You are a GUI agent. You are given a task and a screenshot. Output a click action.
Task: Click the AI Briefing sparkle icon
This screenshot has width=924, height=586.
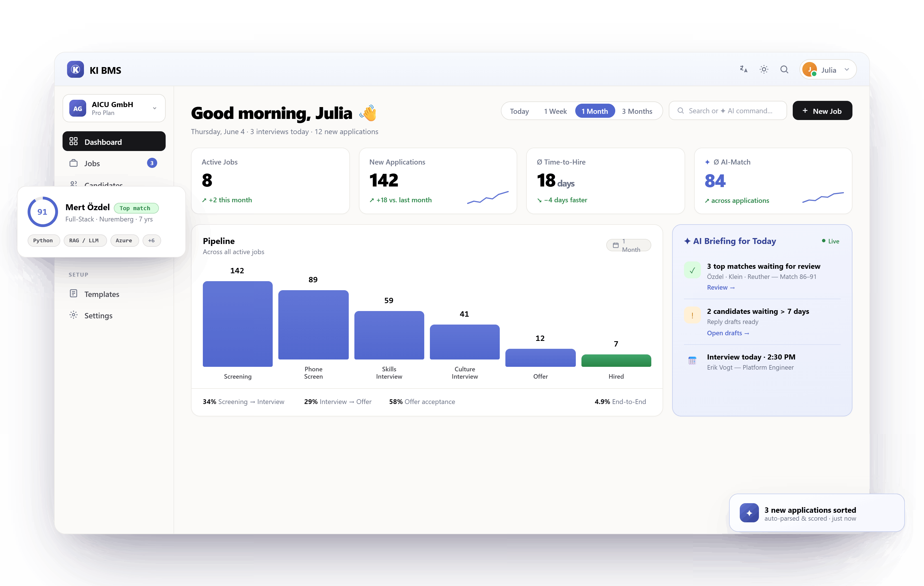[687, 241]
